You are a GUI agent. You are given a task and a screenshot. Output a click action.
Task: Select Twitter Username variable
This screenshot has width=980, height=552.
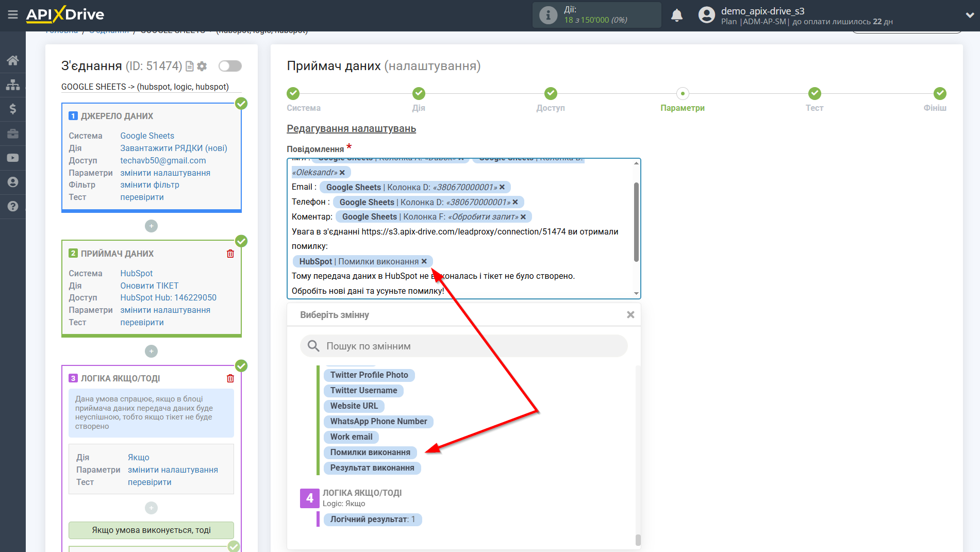(x=363, y=390)
